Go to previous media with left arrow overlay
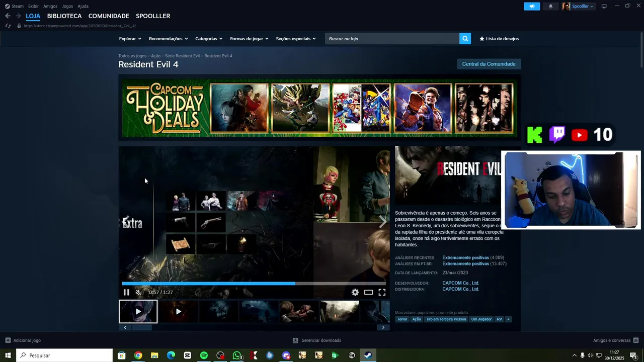Screen dimensions: 644x362 pyautogui.click(x=126, y=222)
